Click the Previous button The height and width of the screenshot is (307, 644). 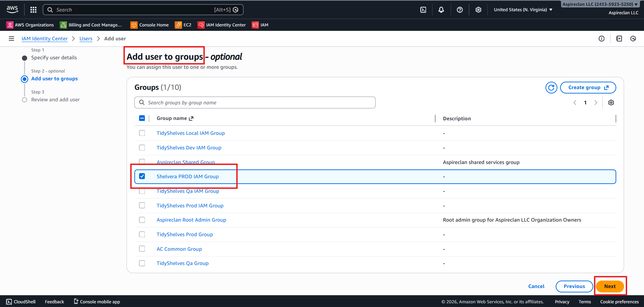coord(574,286)
